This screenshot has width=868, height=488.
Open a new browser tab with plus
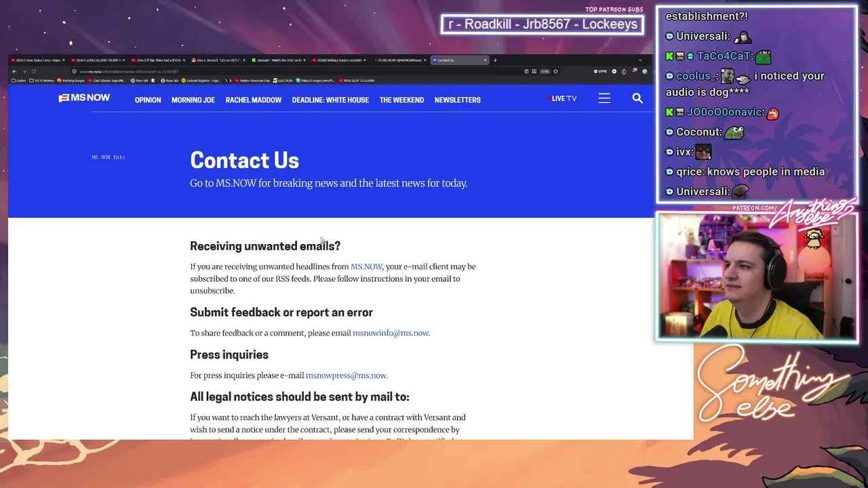(x=495, y=60)
